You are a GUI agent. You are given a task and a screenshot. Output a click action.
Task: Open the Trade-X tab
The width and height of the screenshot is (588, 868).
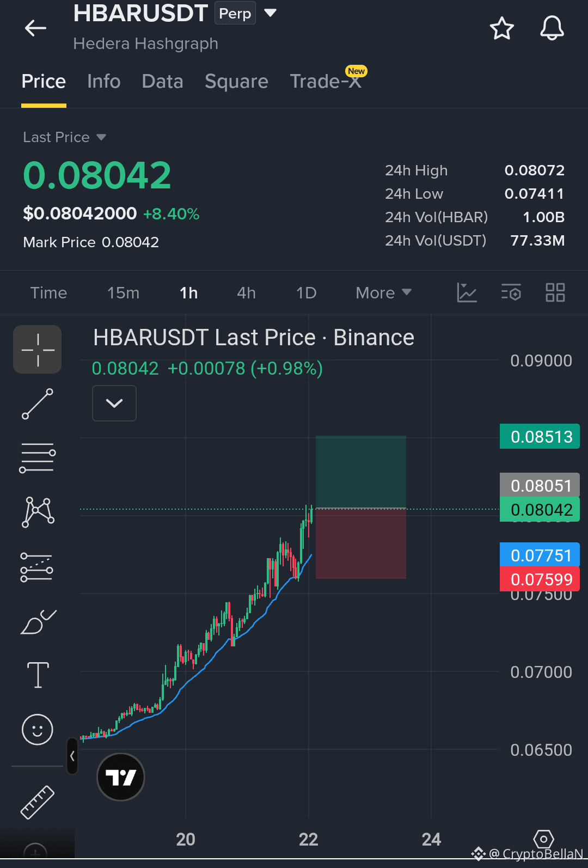click(x=326, y=82)
